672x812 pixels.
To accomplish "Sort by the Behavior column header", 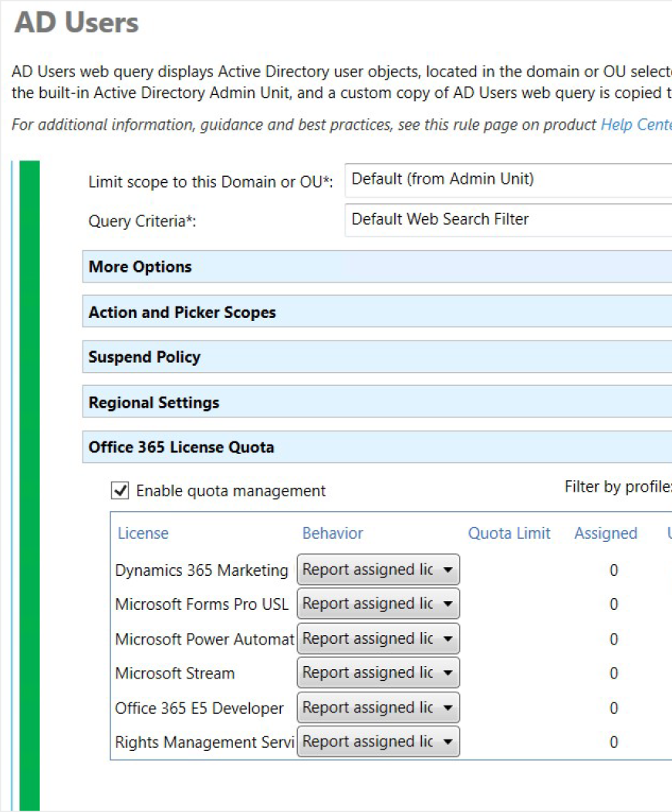I will [333, 533].
